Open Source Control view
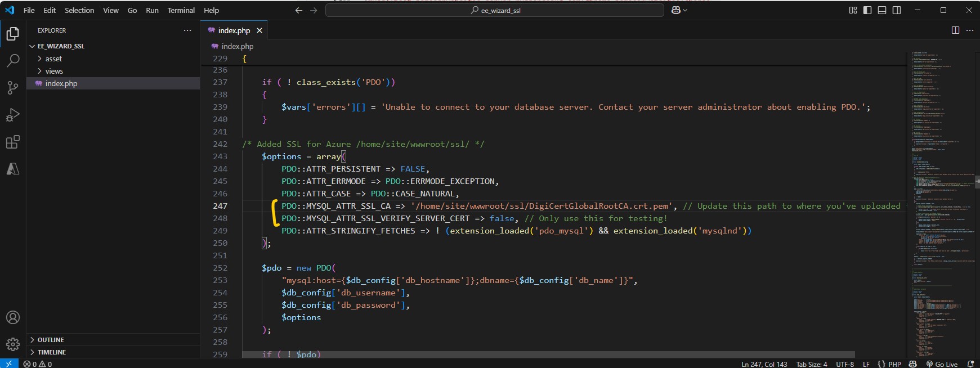The image size is (980, 368). coord(12,87)
